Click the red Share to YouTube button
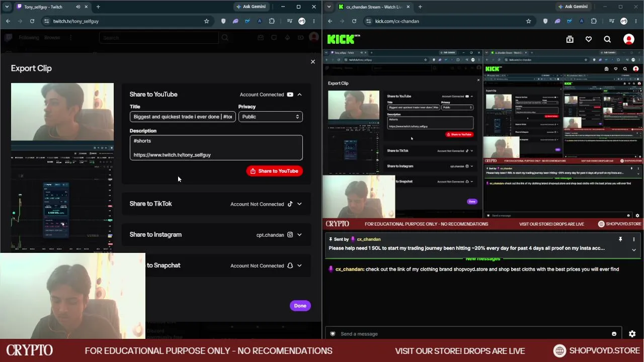 [274, 171]
